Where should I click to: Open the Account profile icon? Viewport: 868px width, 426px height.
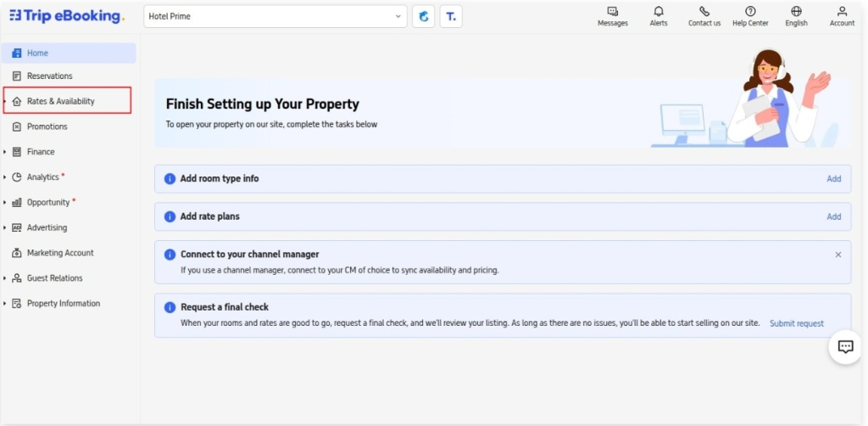(842, 12)
